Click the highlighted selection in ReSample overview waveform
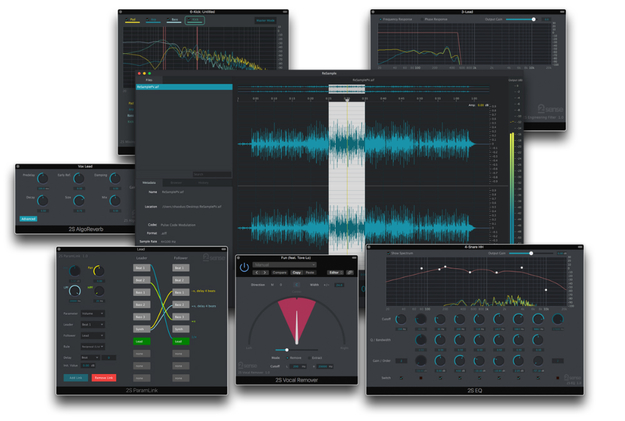 [x=346, y=89]
